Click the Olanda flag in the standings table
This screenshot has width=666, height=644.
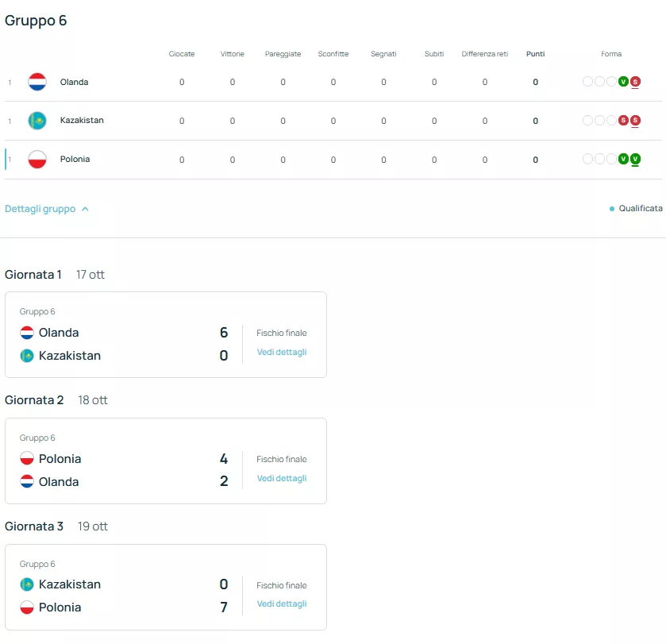point(37,82)
